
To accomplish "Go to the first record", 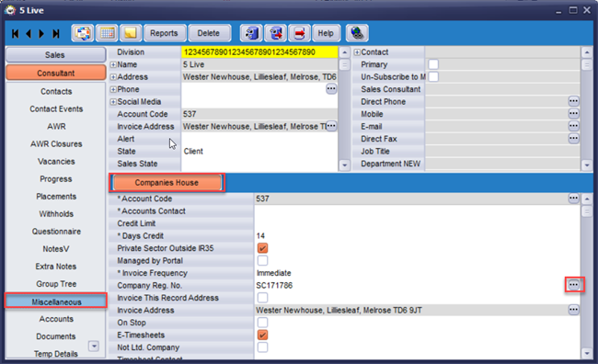I will click(x=16, y=33).
